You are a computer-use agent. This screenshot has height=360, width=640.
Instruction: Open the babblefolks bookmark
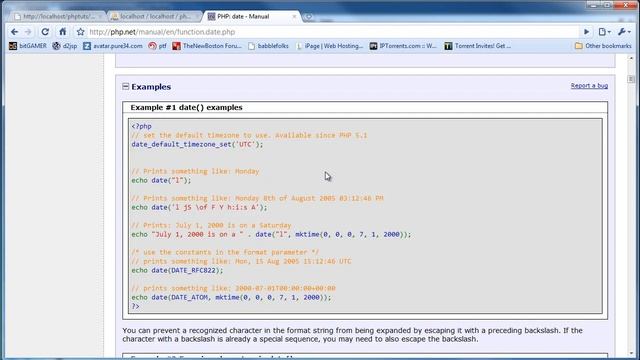(x=268, y=46)
